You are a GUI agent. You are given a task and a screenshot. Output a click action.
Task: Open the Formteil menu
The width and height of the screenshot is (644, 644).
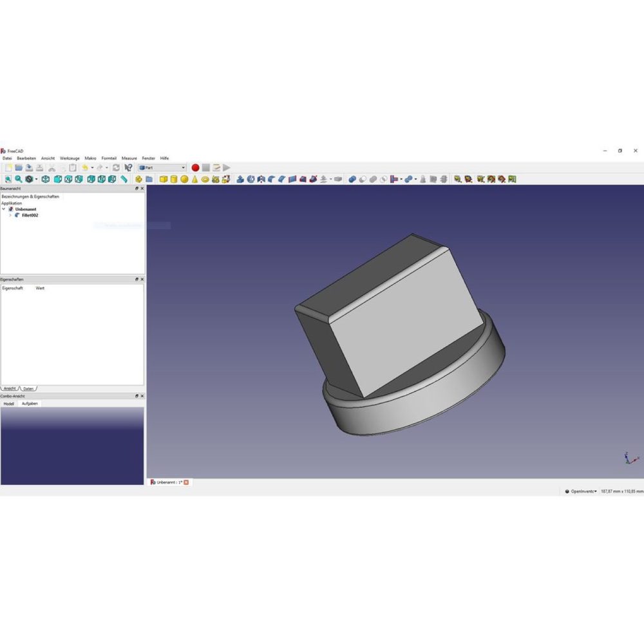point(109,158)
